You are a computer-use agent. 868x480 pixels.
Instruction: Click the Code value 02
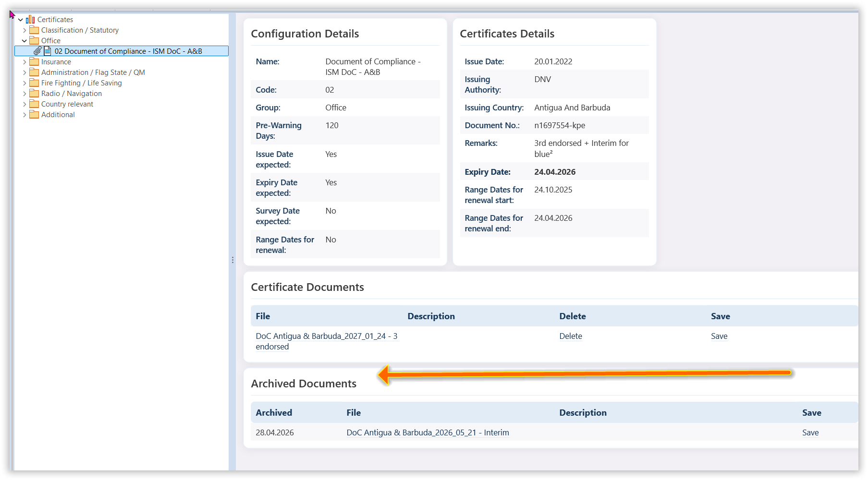click(x=330, y=90)
